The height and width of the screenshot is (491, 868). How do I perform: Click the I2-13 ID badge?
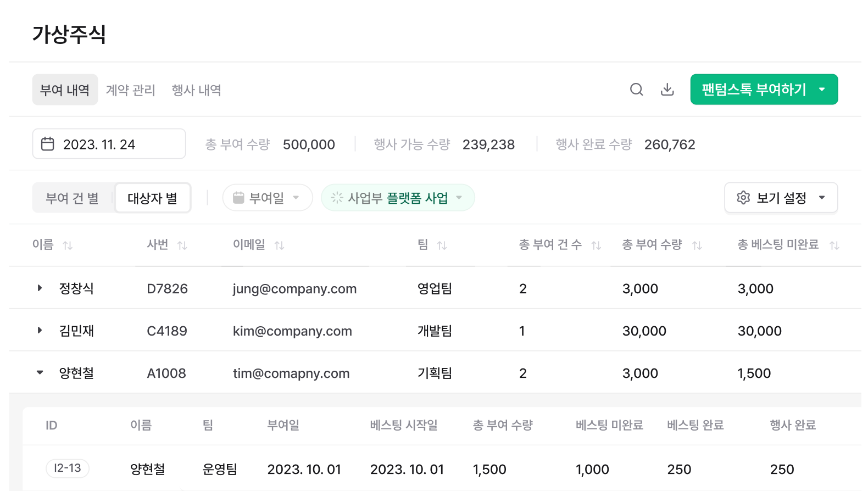click(x=67, y=468)
